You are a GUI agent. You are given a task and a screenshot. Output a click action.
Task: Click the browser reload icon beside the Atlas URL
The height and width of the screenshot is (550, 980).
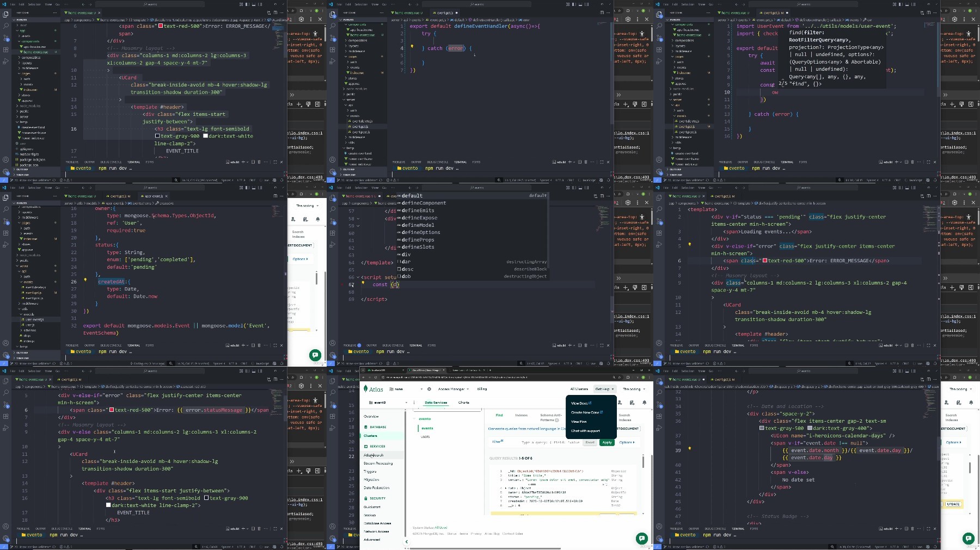point(376,377)
